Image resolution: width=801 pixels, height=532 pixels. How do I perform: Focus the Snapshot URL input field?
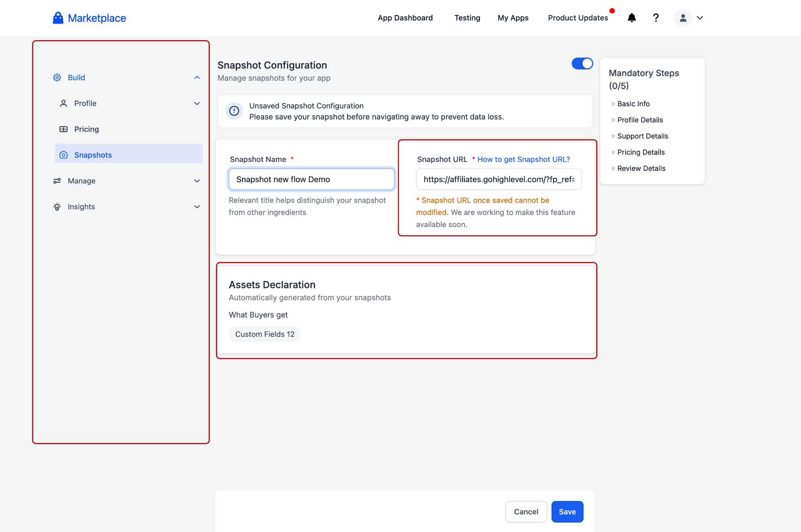pos(499,179)
